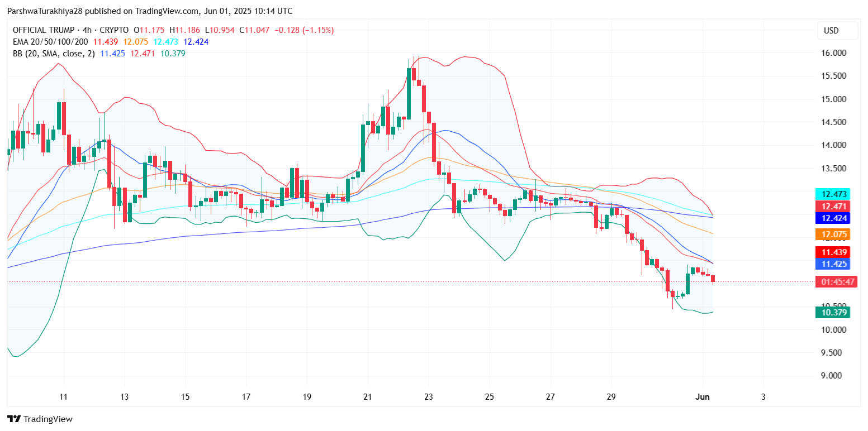Click BB legend lower value 10.379
Image resolution: width=868 pixels, height=431 pixels.
tap(173, 54)
